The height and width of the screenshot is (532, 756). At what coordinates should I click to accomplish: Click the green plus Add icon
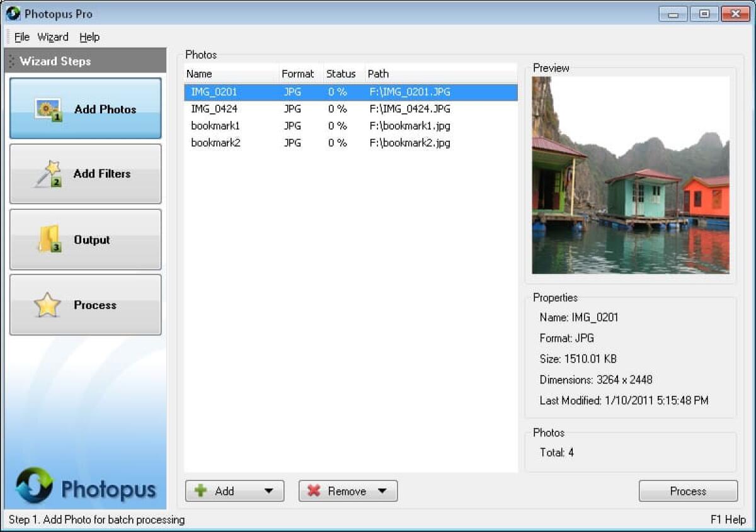pyautogui.click(x=202, y=491)
